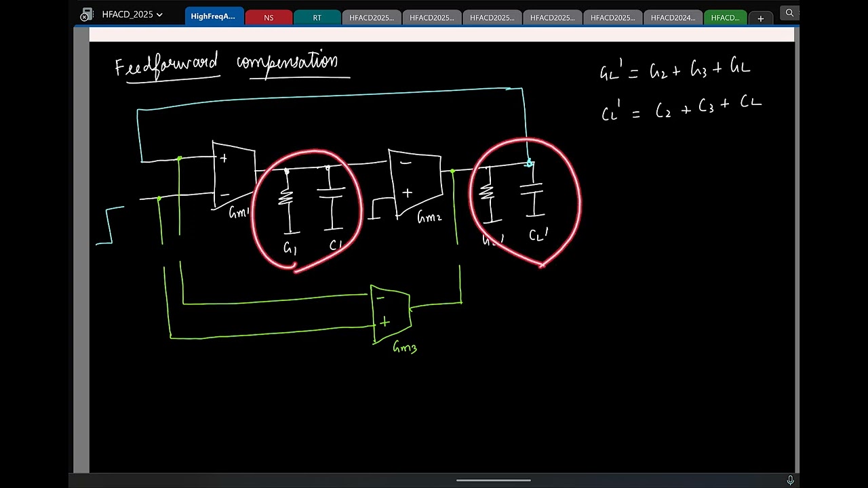Open the notebook list icon
Screen dimensions: 868x488
[x=86, y=14]
